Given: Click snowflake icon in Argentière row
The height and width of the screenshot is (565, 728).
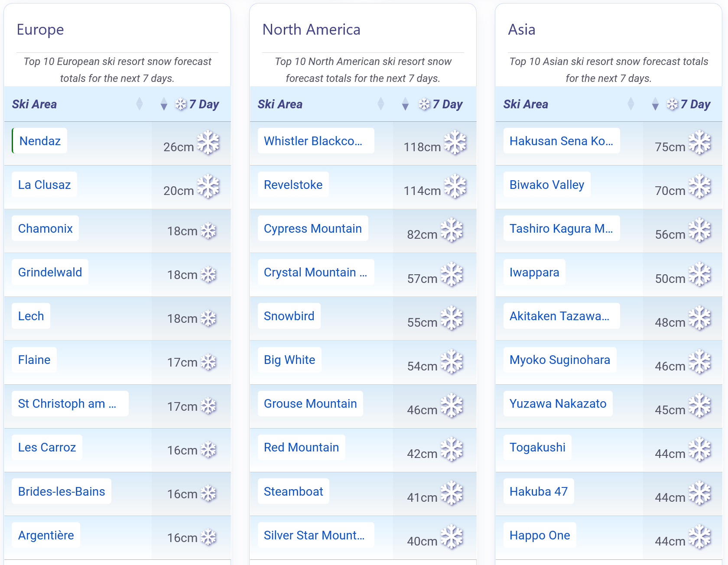Looking at the screenshot, I should coord(208,537).
